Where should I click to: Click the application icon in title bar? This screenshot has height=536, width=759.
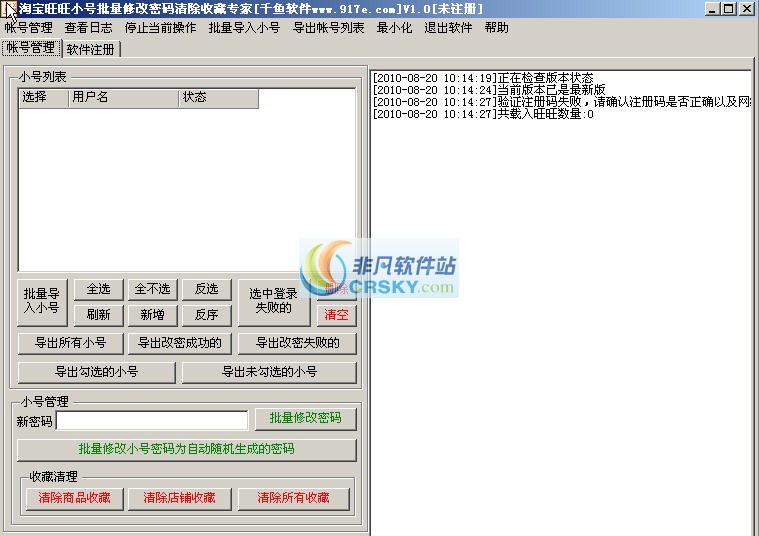pyautogui.click(x=11, y=9)
